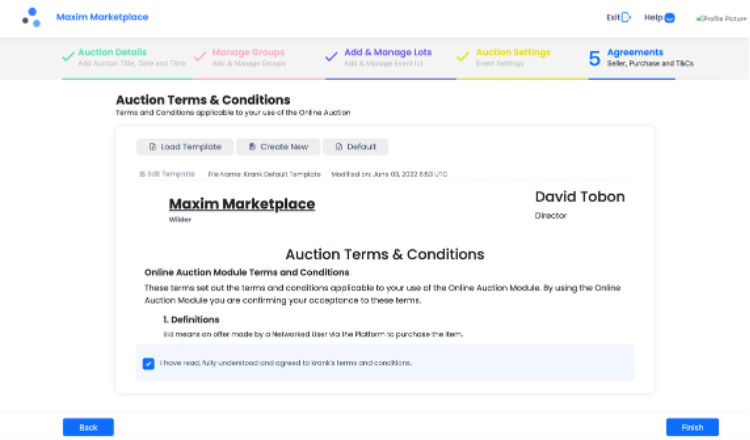Image resolution: width=750 pixels, height=440 pixels.
Task: Open Help via the chat icon
Action: pyautogui.click(x=669, y=17)
